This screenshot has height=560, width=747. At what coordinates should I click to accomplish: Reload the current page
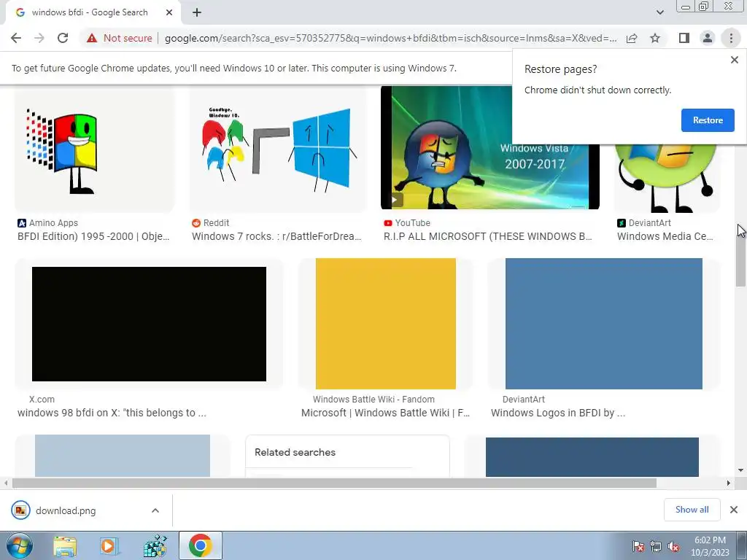pyautogui.click(x=63, y=38)
